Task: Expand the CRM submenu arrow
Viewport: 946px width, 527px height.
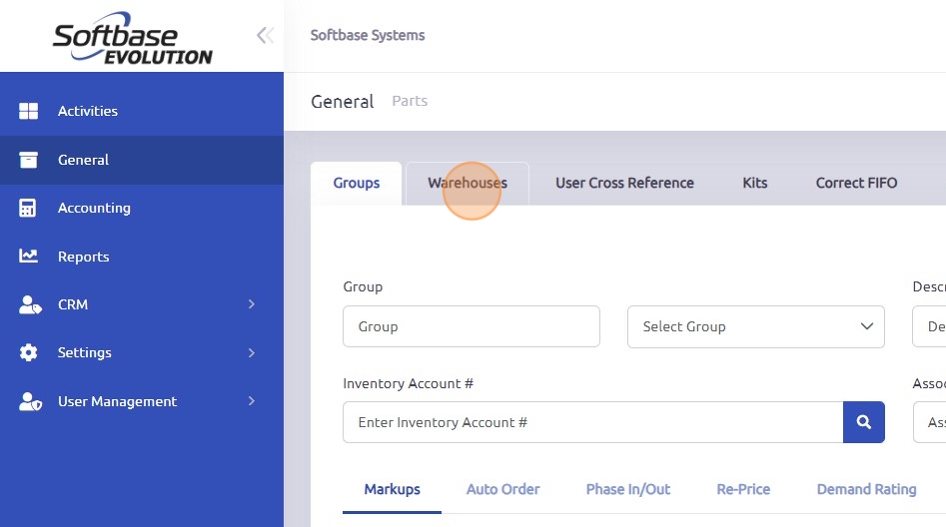Action: (252, 305)
